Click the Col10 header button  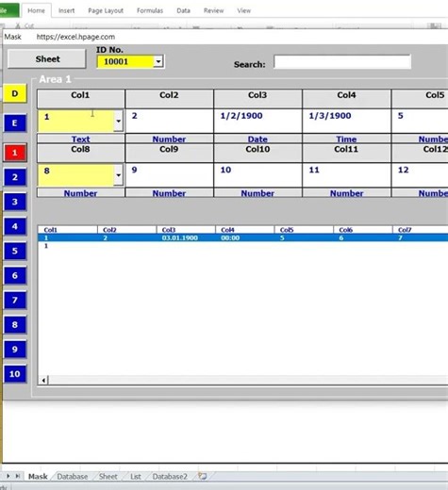click(x=257, y=153)
